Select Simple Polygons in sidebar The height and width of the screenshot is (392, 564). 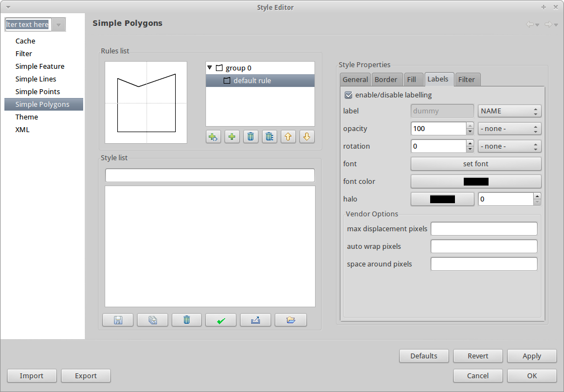(x=44, y=104)
